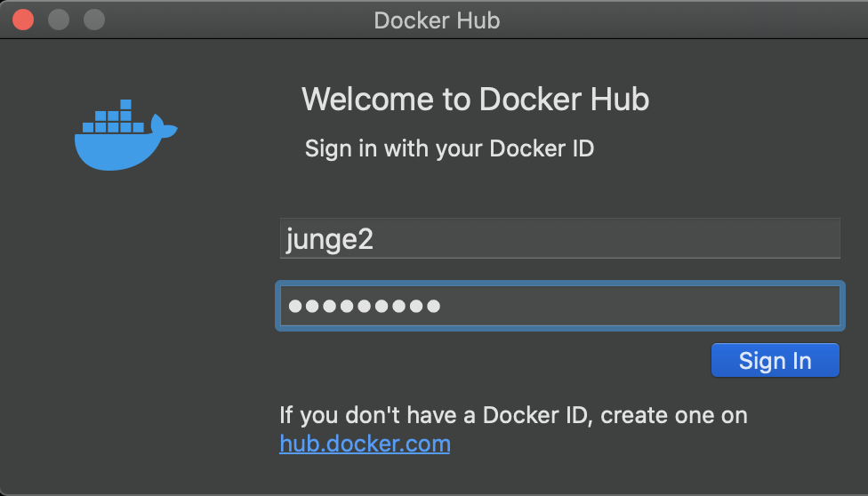Open the hub.docker.com link
Screen dimensions: 868x496
tap(365, 444)
